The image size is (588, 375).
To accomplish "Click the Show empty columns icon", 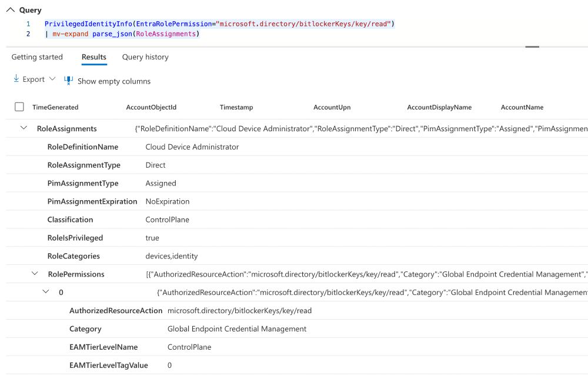I will point(68,80).
